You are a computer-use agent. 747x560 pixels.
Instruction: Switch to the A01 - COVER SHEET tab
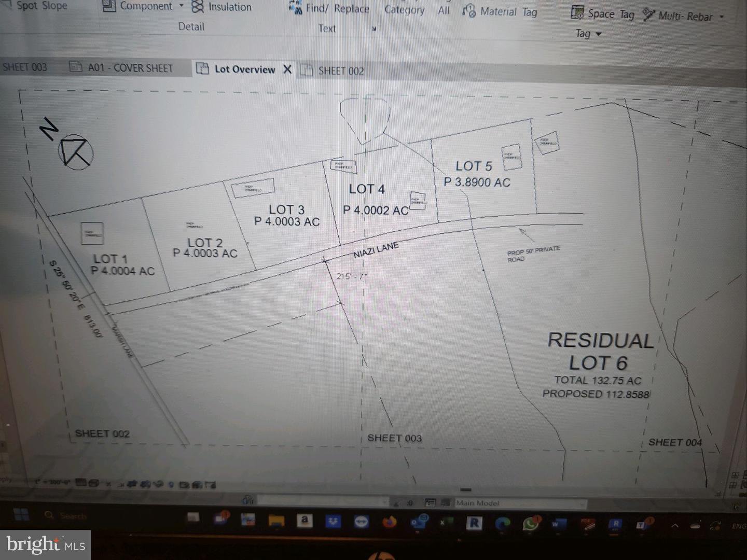click(x=121, y=68)
